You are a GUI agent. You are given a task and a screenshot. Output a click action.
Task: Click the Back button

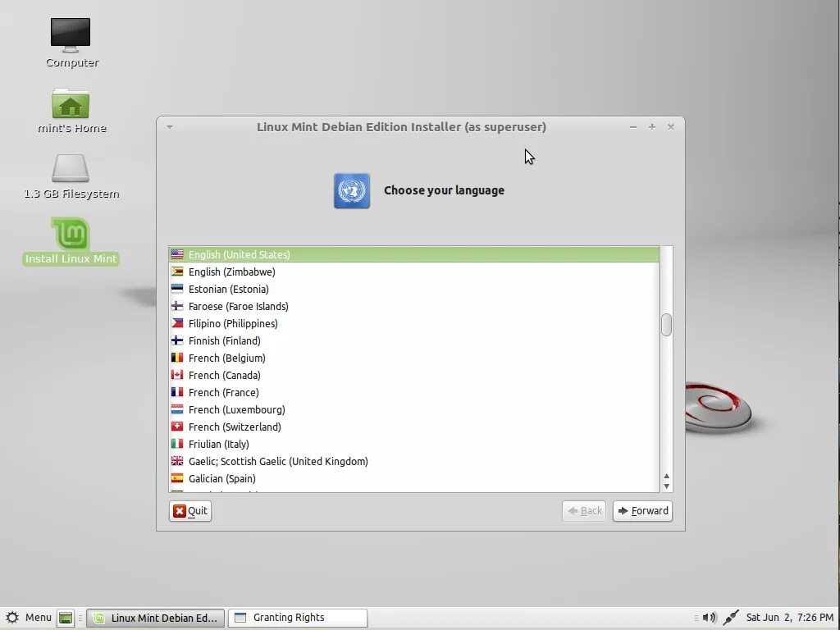(x=584, y=511)
